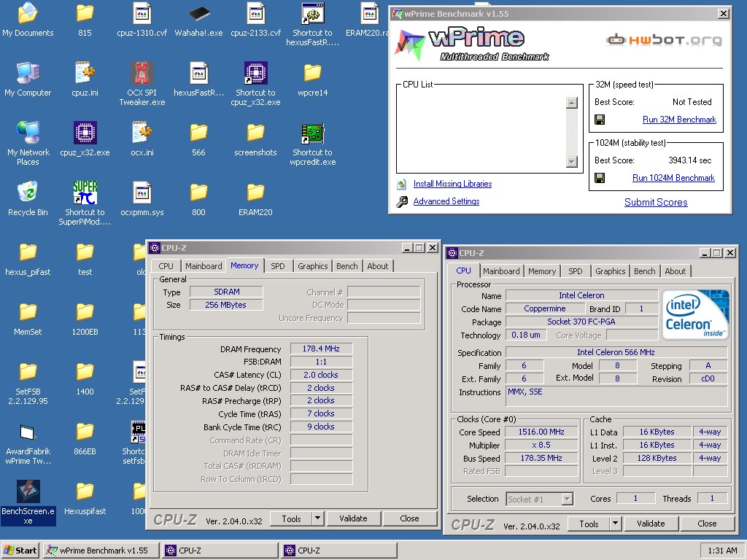Open the screenshots folder icon
This screenshot has height=560, width=747.
click(256, 133)
